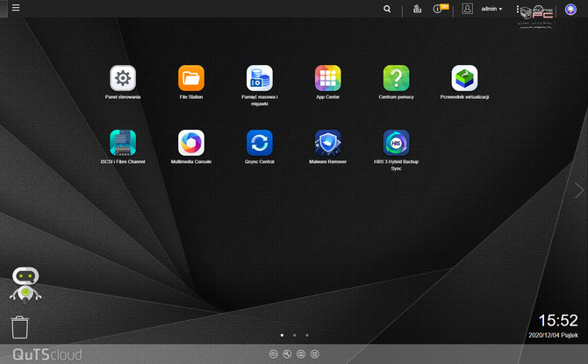
Task: Open event notifications info icon
Action: 437,9
